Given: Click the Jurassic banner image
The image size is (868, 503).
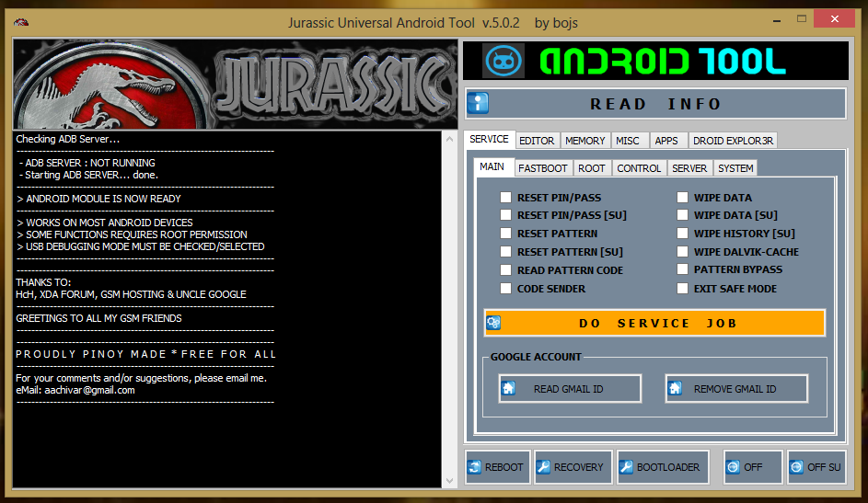Looking at the screenshot, I should (236, 84).
